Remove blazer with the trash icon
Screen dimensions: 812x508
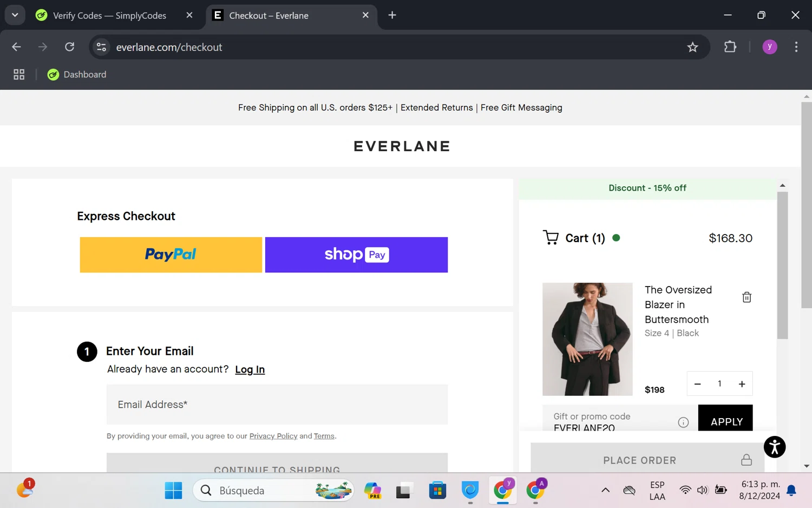coord(746,297)
